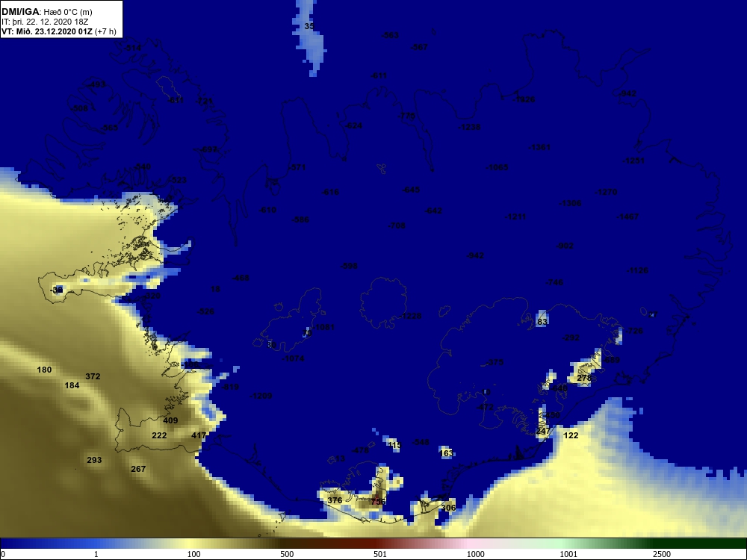Click the map value -565
747x560 pixels.
click(110, 128)
